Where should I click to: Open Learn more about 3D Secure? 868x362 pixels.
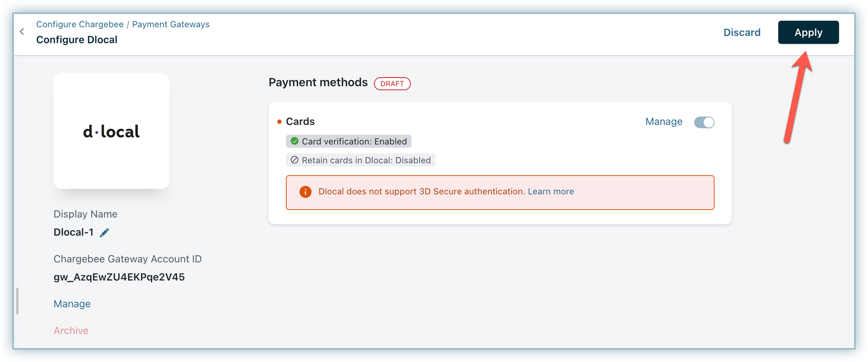550,192
